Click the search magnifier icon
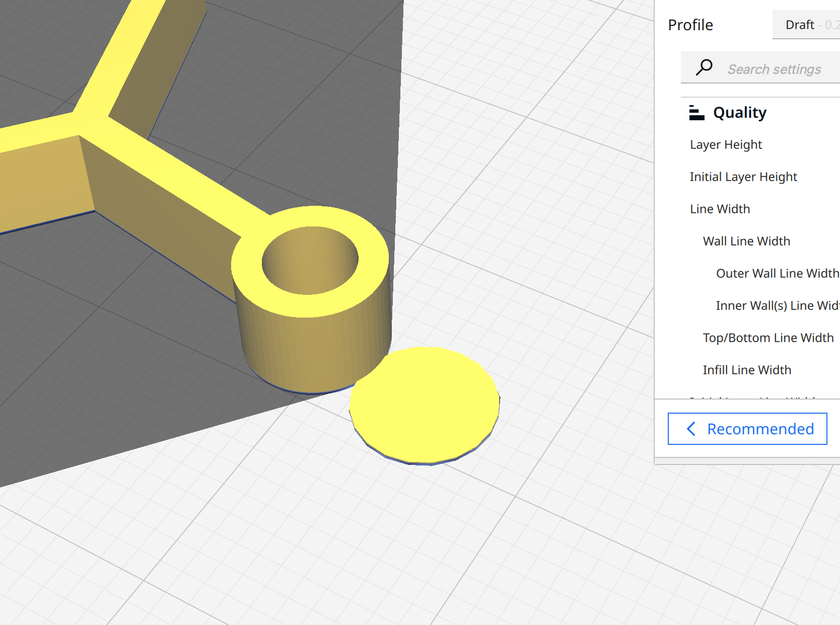 click(x=704, y=67)
